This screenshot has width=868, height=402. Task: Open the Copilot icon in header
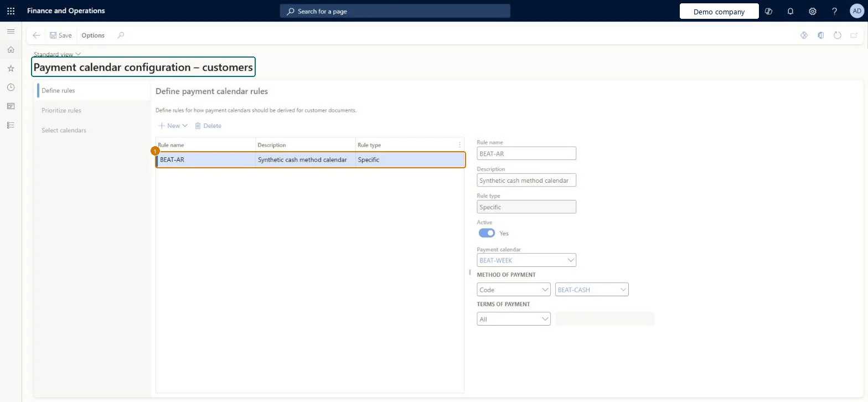pyautogui.click(x=768, y=11)
